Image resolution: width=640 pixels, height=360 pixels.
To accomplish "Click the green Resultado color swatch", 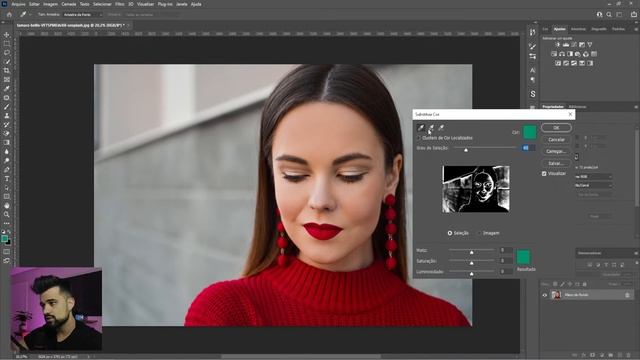I will pyautogui.click(x=523, y=257).
